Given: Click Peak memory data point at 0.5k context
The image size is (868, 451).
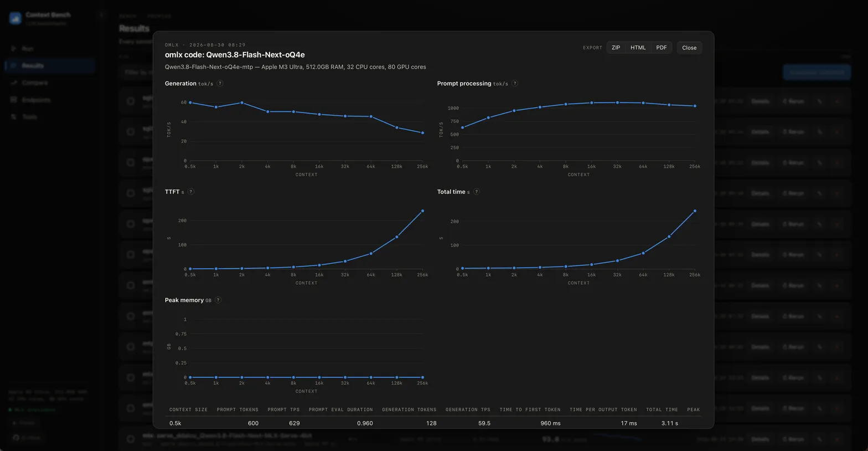Looking at the screenshot, I should pos(190,377).
